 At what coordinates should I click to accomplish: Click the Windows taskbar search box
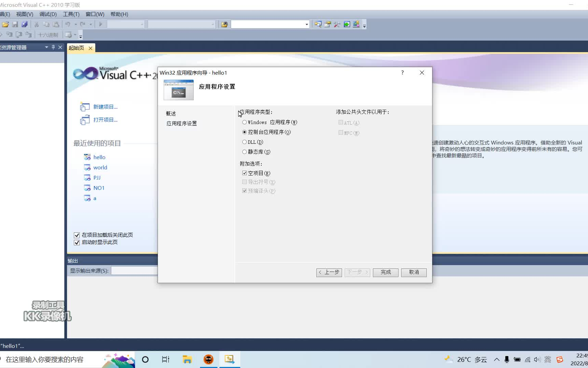(67, 359)
